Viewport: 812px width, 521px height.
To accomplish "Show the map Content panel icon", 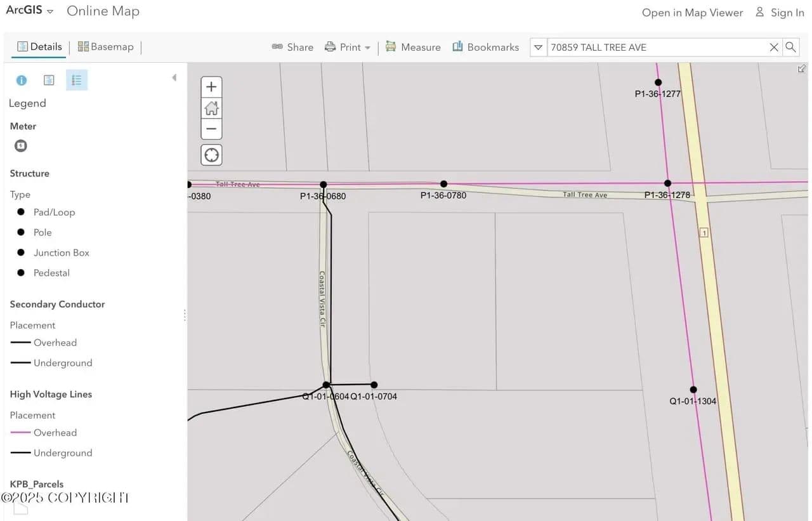I will pyautogui.click(x=49, y=81).
